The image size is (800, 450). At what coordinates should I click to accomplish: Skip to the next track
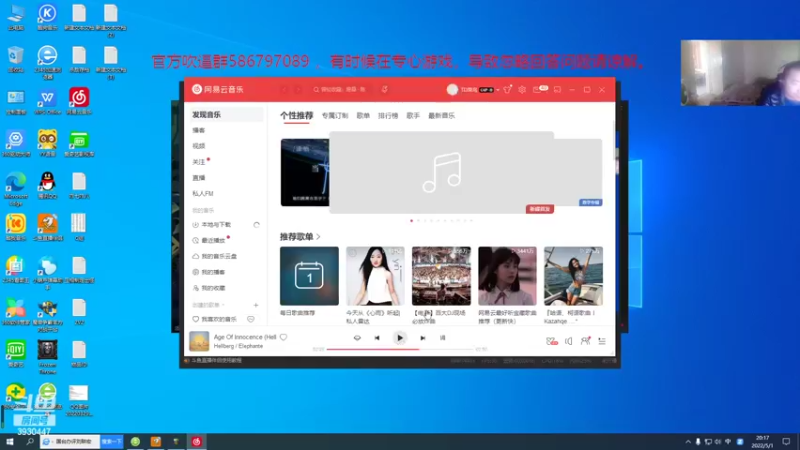click(422, 338)
